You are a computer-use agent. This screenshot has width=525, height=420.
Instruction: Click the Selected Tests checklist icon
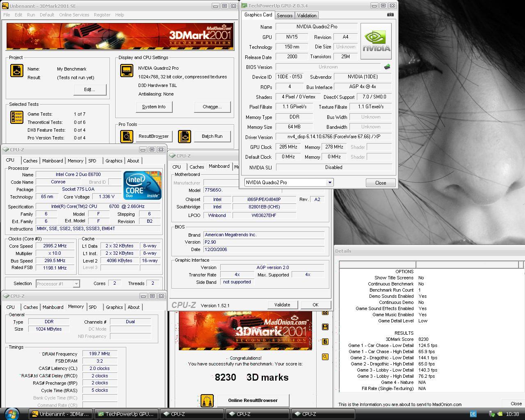17,117
